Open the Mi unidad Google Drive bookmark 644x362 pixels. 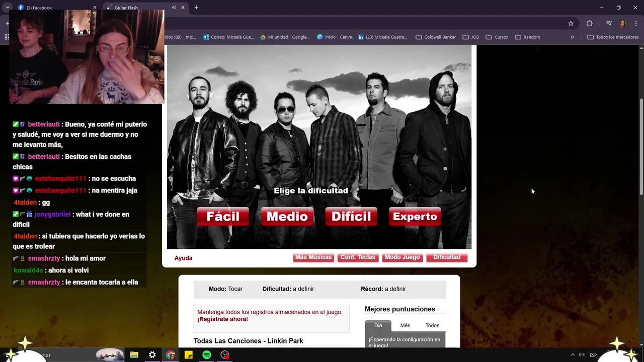(x=285, y=37)
